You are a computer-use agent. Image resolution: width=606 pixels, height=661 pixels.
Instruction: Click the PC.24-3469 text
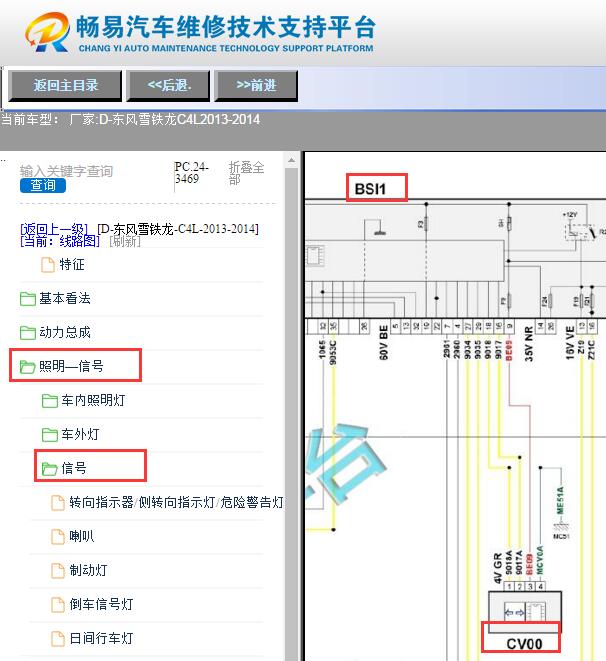click(192, 172)
